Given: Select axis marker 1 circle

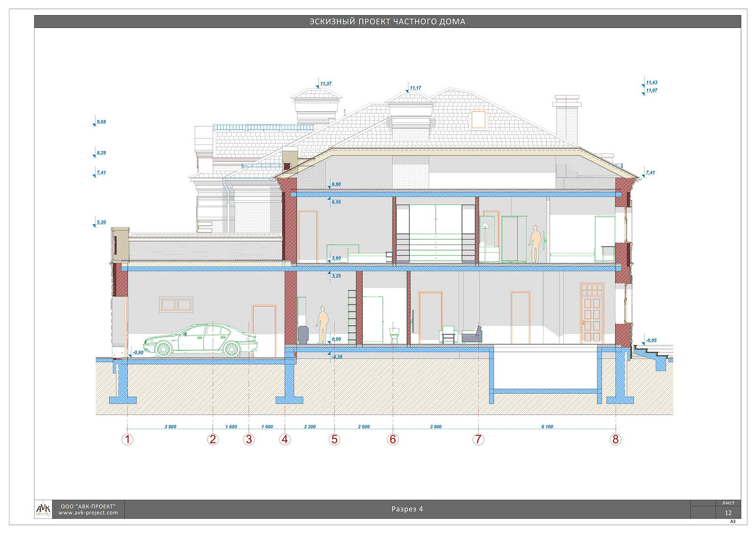Looking at the screenshot, I should (x=128, y=440).
